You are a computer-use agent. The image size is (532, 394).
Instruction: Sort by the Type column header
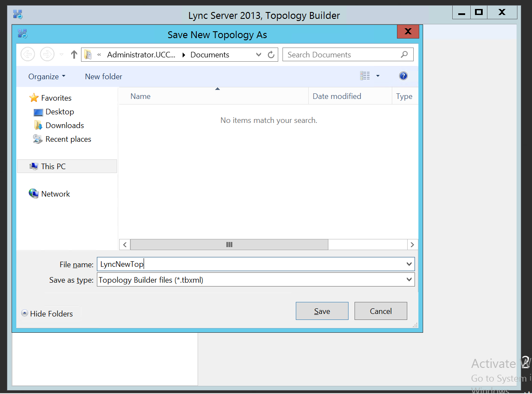tap(405, 96)
